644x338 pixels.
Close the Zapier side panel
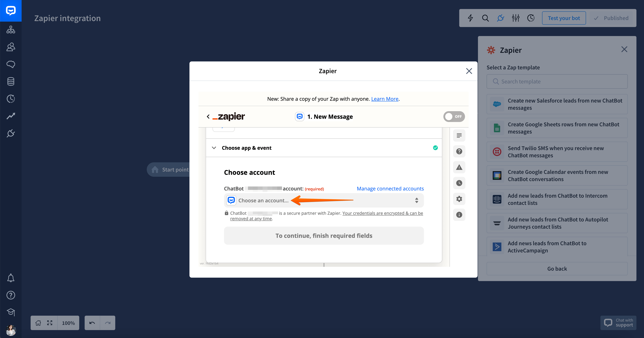tap(624, 49)
